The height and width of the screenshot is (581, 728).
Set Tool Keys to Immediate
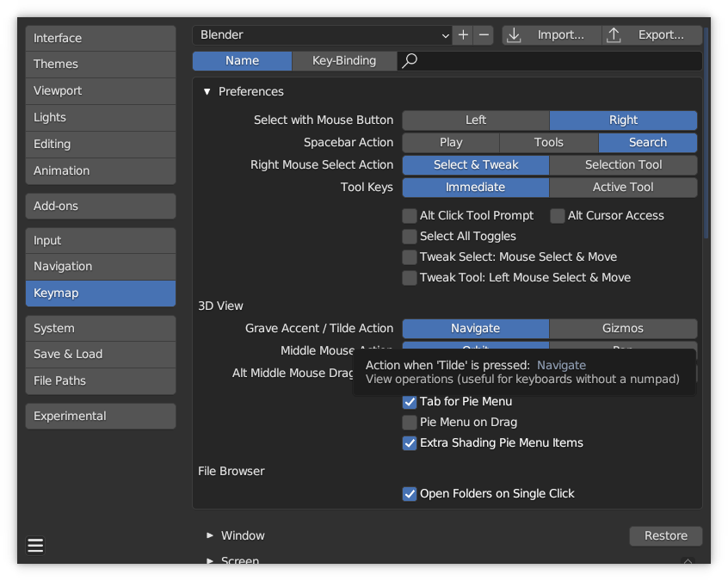click(476, 187)
